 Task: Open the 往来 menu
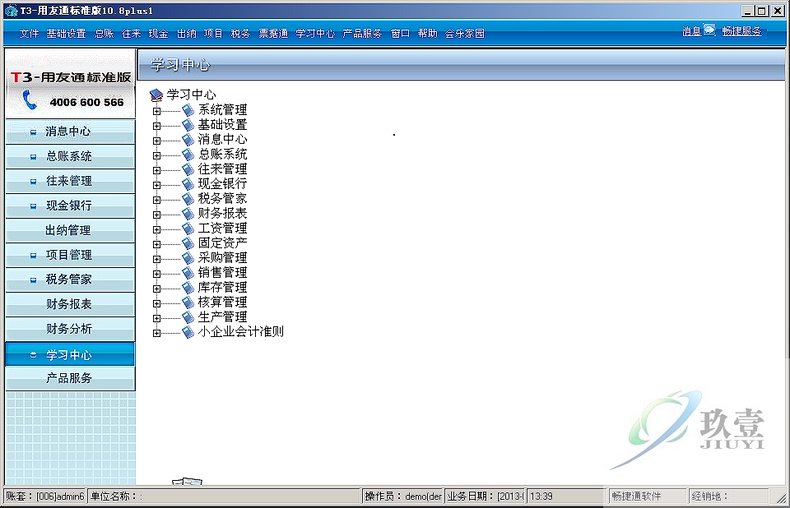click(131, 33)
